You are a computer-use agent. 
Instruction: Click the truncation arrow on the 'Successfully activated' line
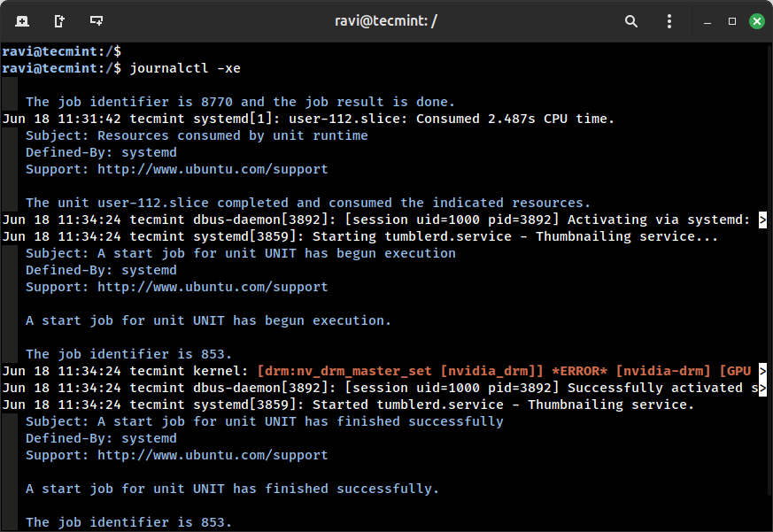click(x=762, y=388)
